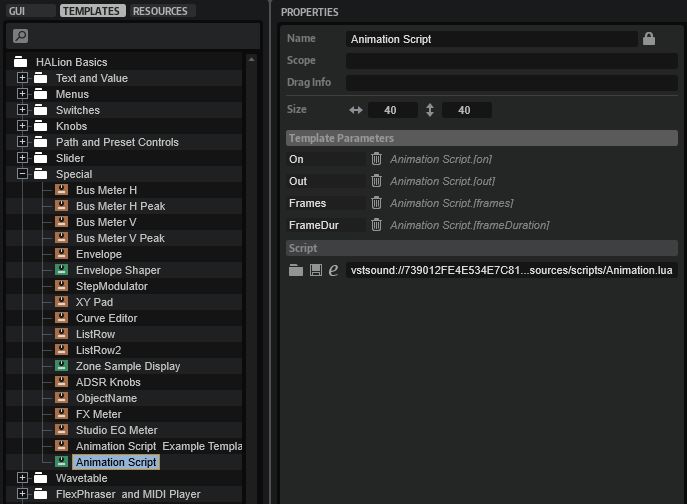Click the Out parameter name field
Screen dimensions: 687x504
tap(326, 181)
